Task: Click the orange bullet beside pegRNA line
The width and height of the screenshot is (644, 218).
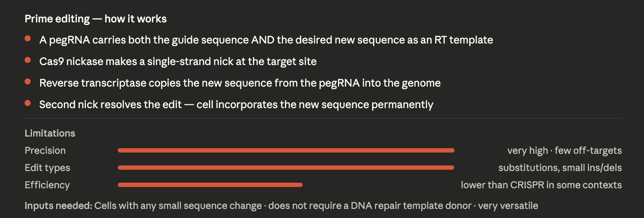Action: [28, 39]
